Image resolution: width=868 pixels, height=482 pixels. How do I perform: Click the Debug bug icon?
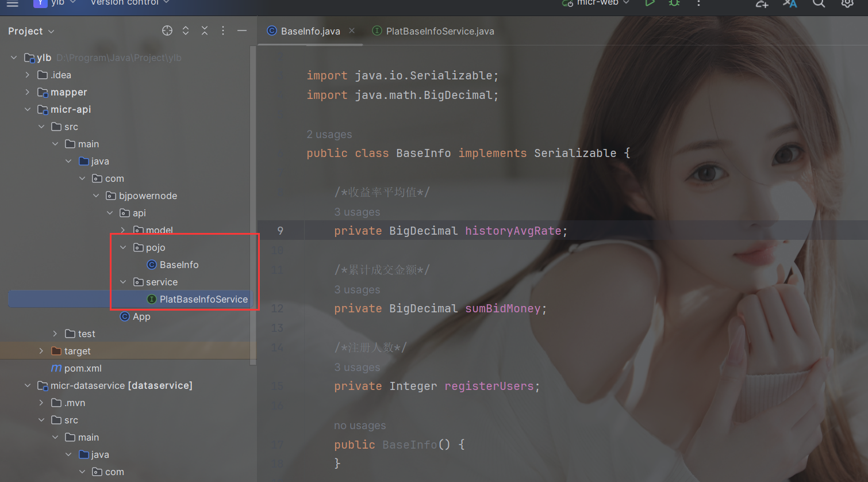pos(674,3)
